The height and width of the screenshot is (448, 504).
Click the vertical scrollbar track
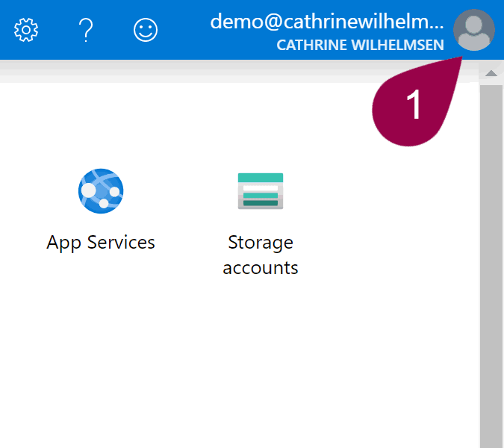point(491,261)
